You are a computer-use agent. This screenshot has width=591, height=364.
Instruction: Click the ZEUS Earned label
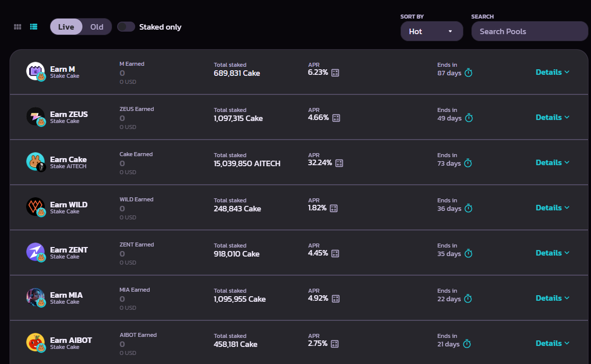pos(137,109)
